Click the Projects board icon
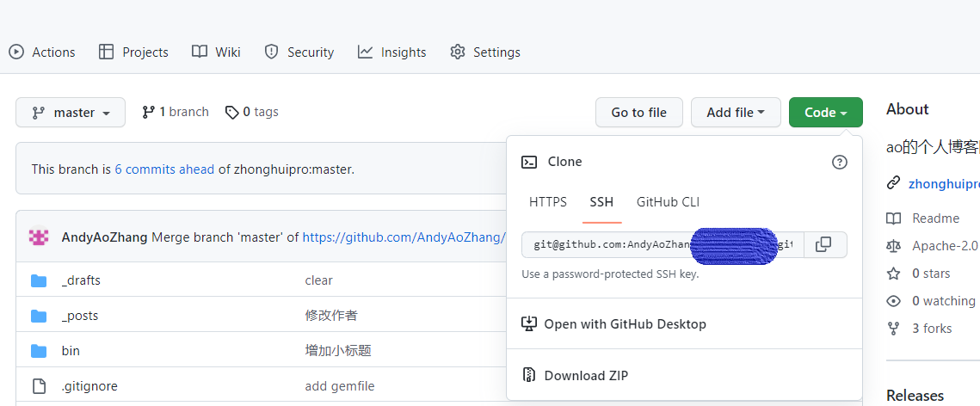This screenshot has width=980, height=406. tap(106, 52)
